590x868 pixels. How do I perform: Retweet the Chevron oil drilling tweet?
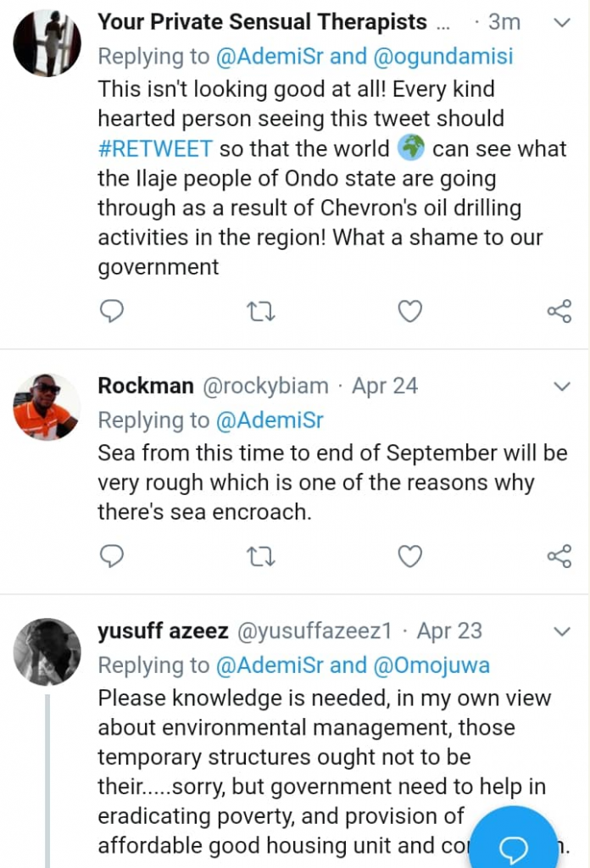pyautogui.click(x=260, y=312)
